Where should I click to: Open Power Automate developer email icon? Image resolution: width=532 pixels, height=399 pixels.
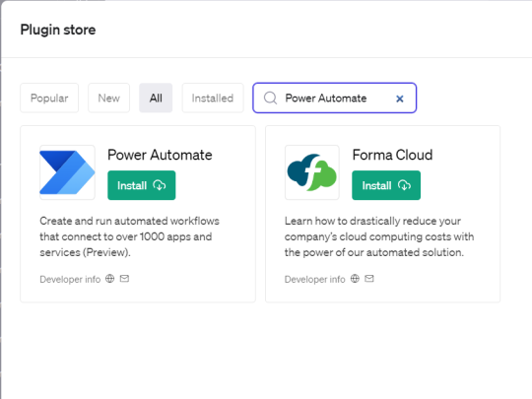[x=124, y=279]
